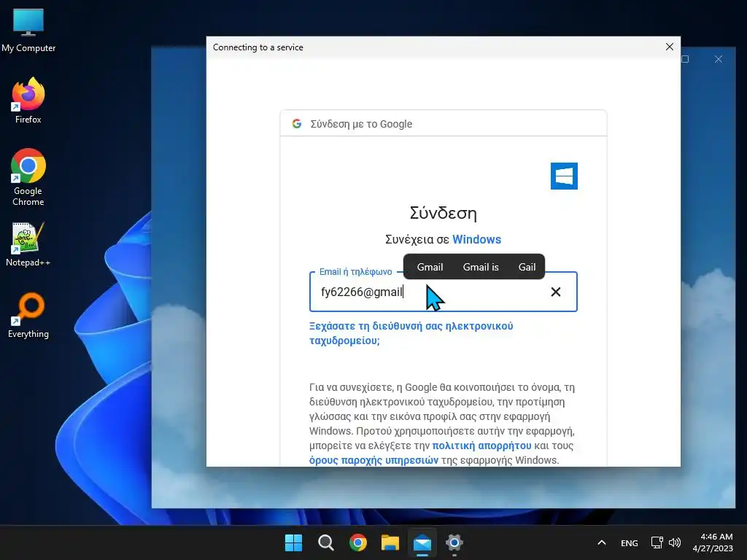The image size is (747, 560).
Task: Maximize the background Mail window
Action: [686, 59]
